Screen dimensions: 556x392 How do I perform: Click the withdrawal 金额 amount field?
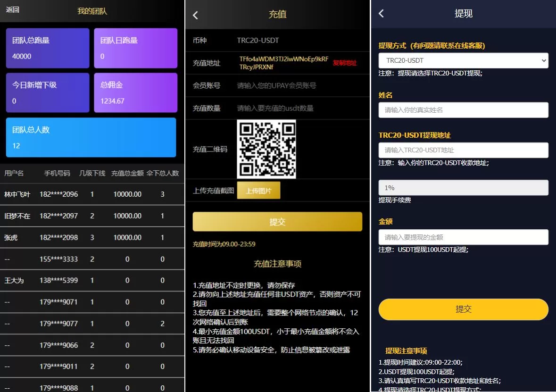click(x=463, y=237)
